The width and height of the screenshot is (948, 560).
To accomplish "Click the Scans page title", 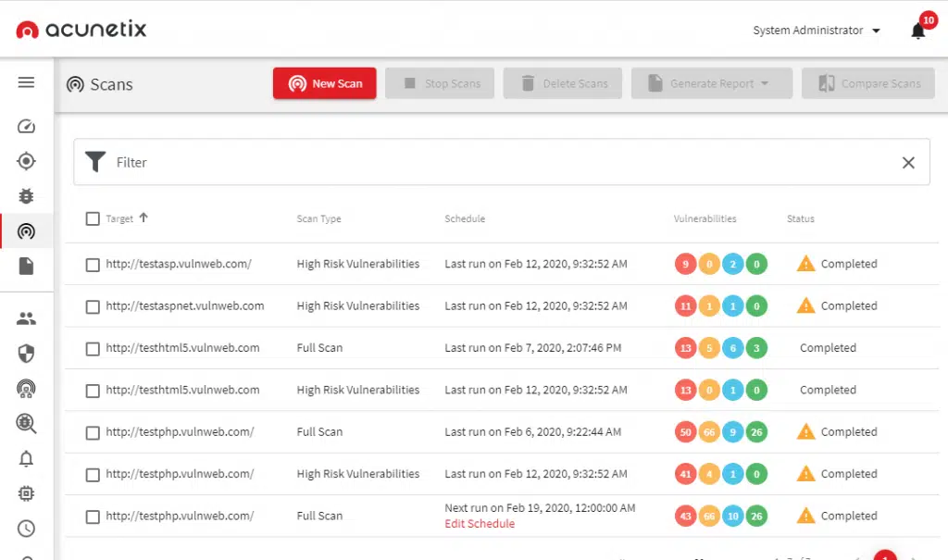I will pos(111,84).
